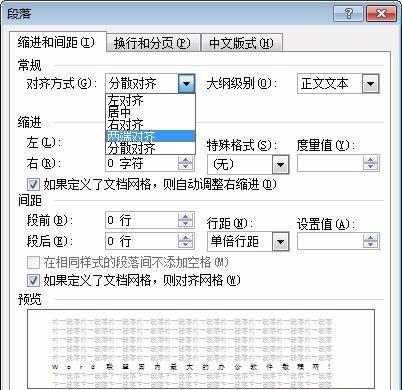Viewport: 402px width, 390px height.
Task: Close the 段落 dialog window
Action: coord(381,14)
